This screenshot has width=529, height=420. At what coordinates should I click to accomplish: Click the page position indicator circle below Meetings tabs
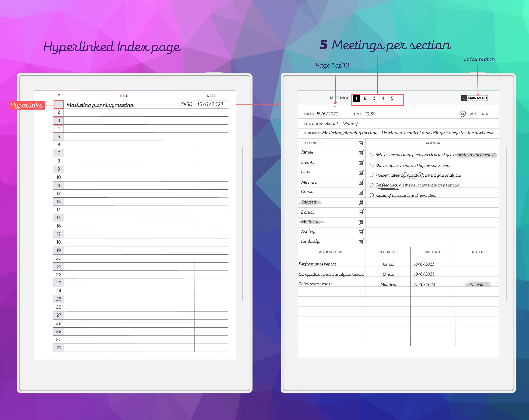(x=335, y=105)
